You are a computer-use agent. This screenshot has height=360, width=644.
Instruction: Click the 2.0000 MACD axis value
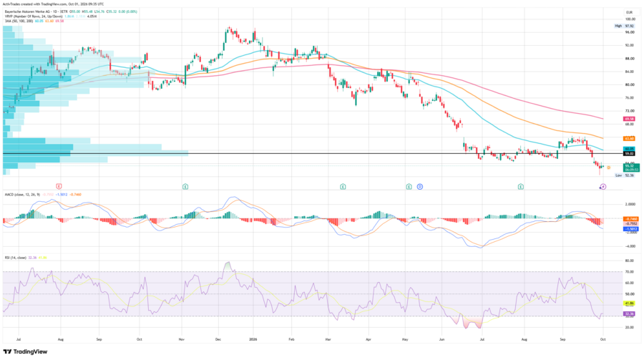coord(630,204)
